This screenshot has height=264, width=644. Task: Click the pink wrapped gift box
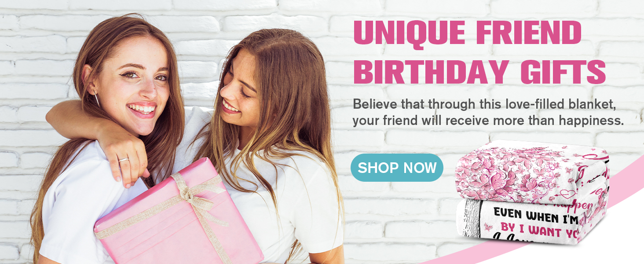point(178,216)
